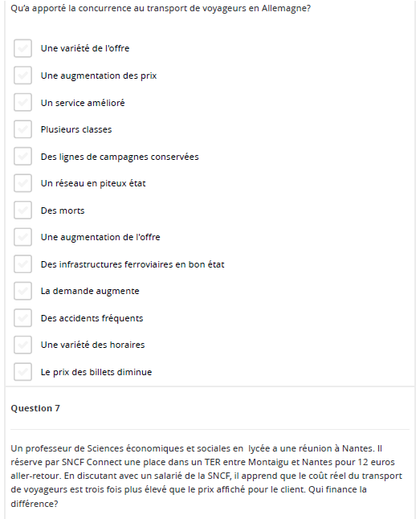The image size is (420, 519).
Task: Click the 'Question 7' heading
Action: point(35,408)
